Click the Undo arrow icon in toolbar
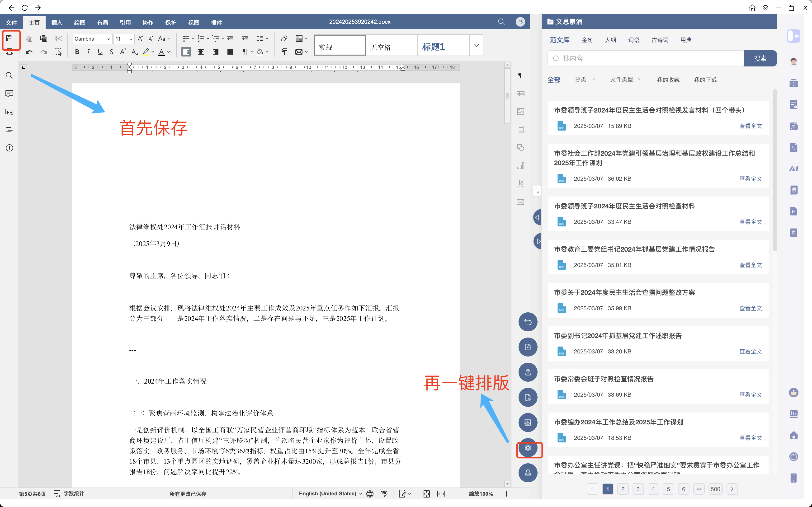The image size is (812, 507). (29, 52)
